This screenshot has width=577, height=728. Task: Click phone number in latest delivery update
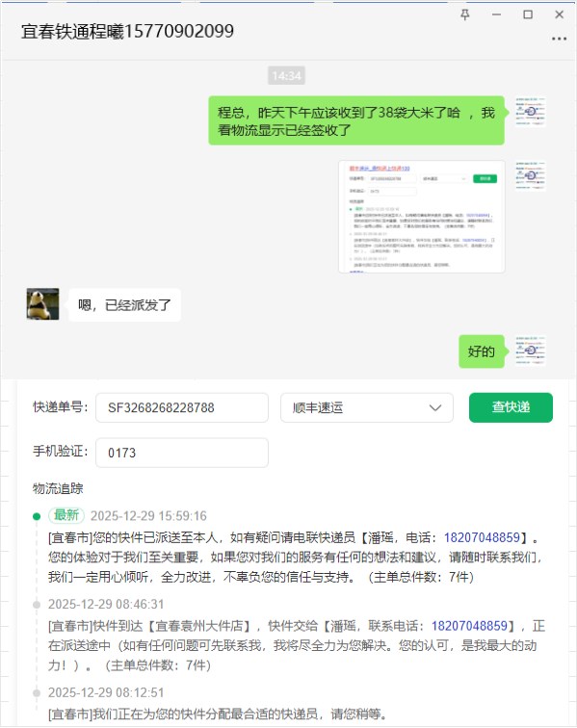(482, 537)
